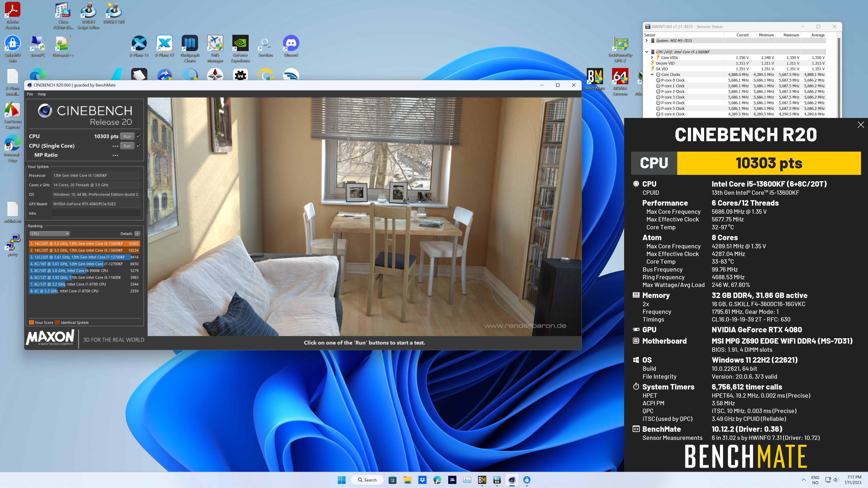Click the Info input field in Cinebench
This screenshot has width=868, height=488.
[x=96, y=213]
